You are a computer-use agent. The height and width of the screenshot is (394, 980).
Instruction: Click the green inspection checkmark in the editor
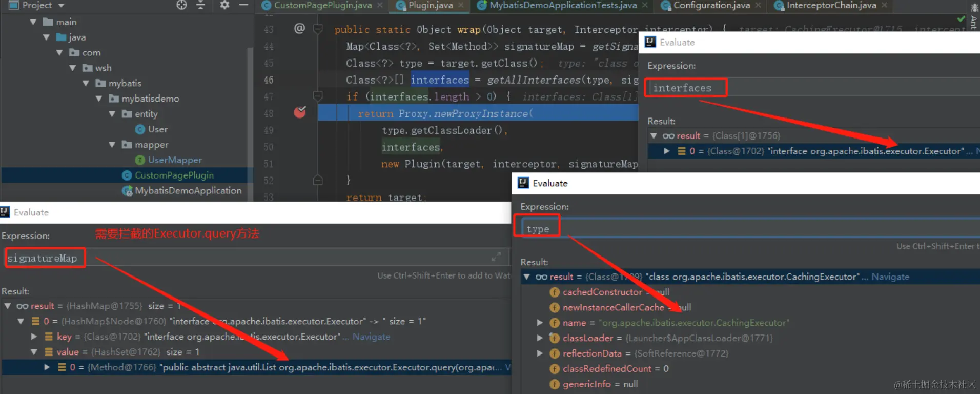tap(961, 19)
